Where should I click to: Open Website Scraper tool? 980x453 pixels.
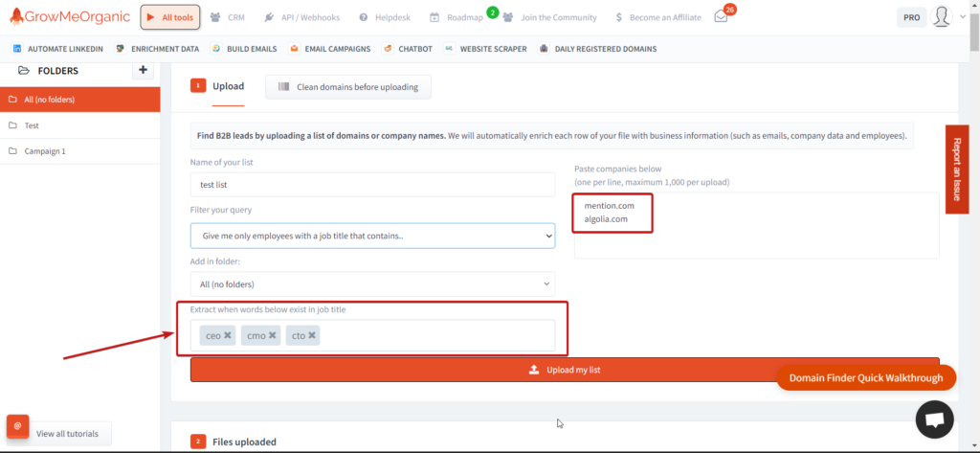(485, 48)
